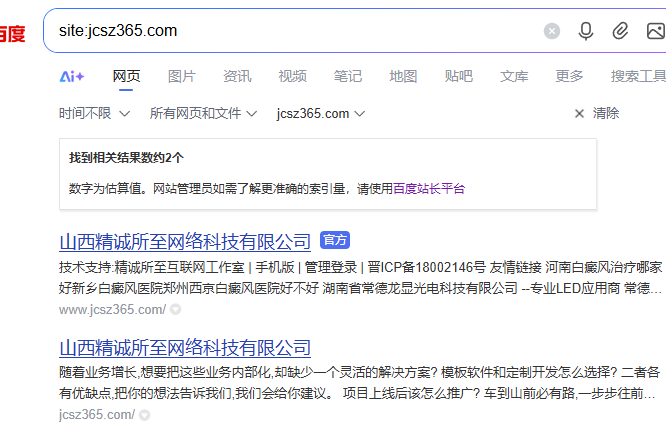Go to the 视频 tab
This screenshot has width=666, height=437.
[x=292, y=76]
